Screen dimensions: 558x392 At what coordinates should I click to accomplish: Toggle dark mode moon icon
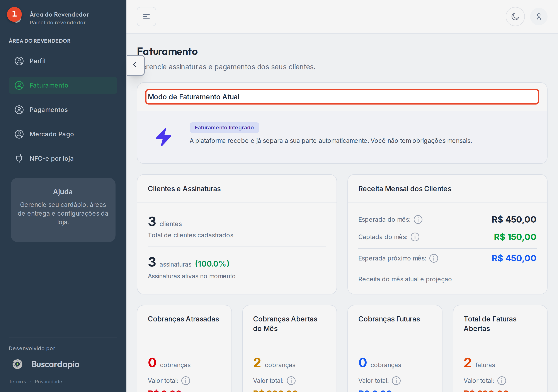coord(515,17)
